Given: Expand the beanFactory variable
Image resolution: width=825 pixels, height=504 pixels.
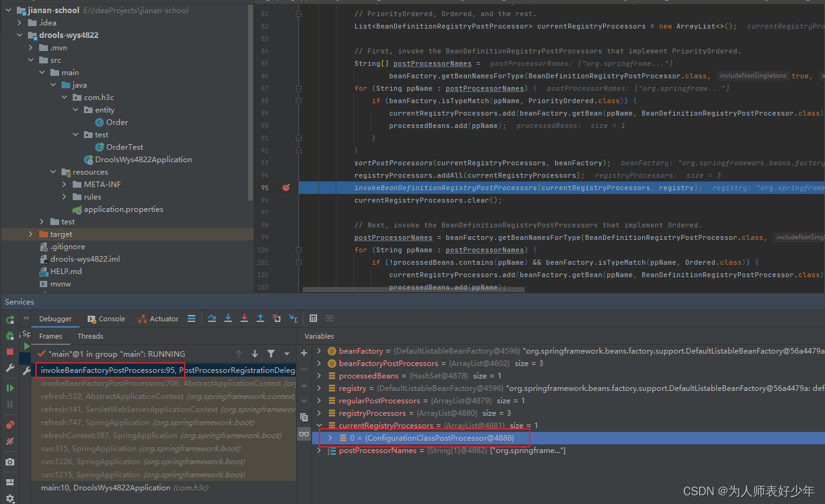Looking at the screenshot, I should click(320, 351).
